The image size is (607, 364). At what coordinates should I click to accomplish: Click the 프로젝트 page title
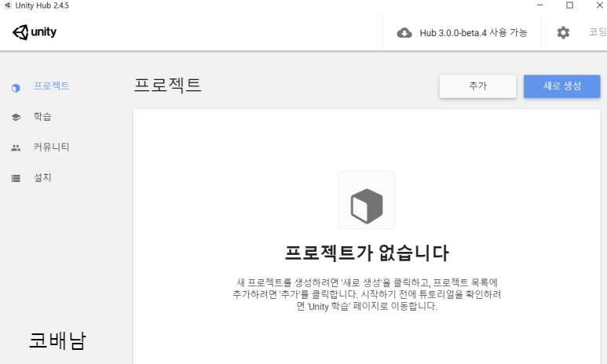tap(167, 85)
